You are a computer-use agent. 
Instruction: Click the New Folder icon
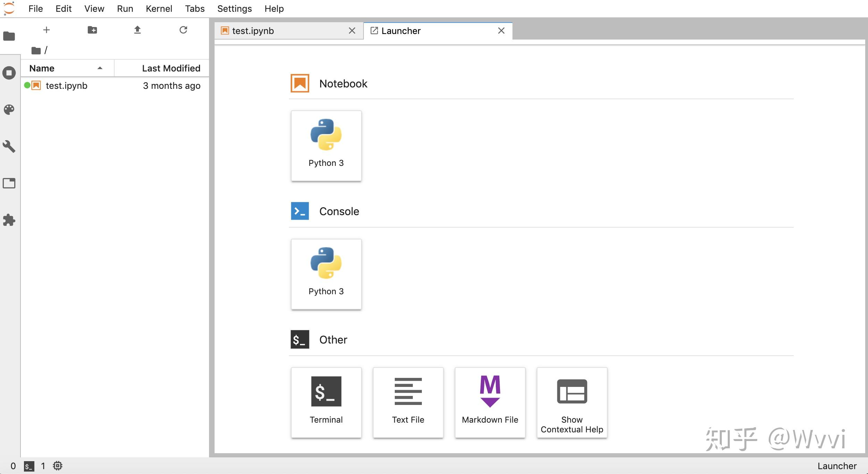[92, 30]
